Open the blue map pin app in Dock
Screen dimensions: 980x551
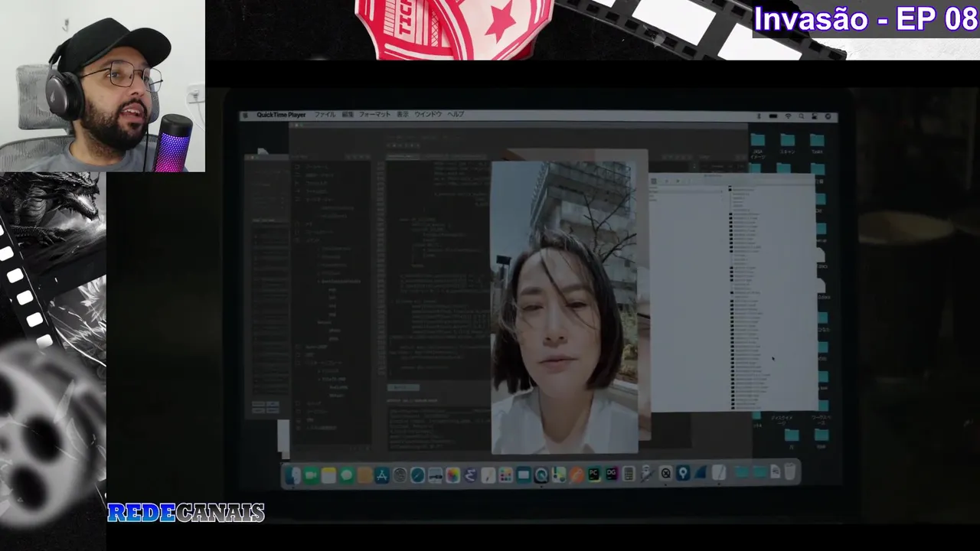[x=683, y=474]
